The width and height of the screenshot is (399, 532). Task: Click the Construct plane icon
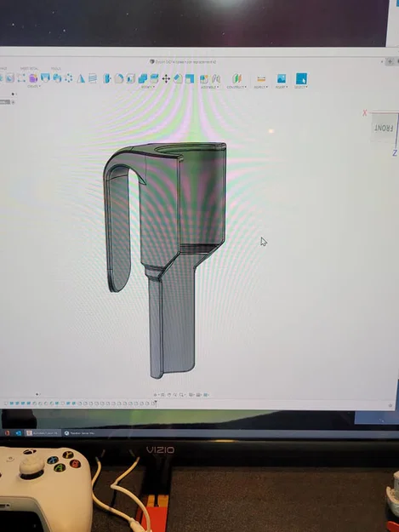[237, 78]
